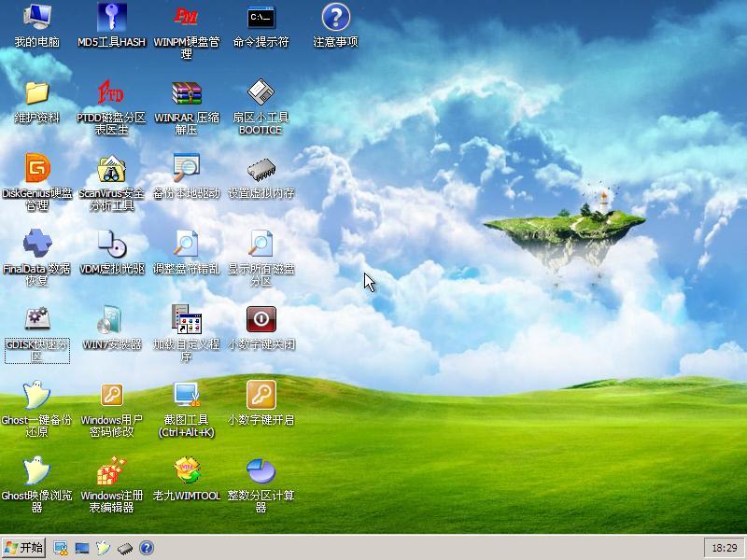Click the 开始 Start button

(23, 548)
